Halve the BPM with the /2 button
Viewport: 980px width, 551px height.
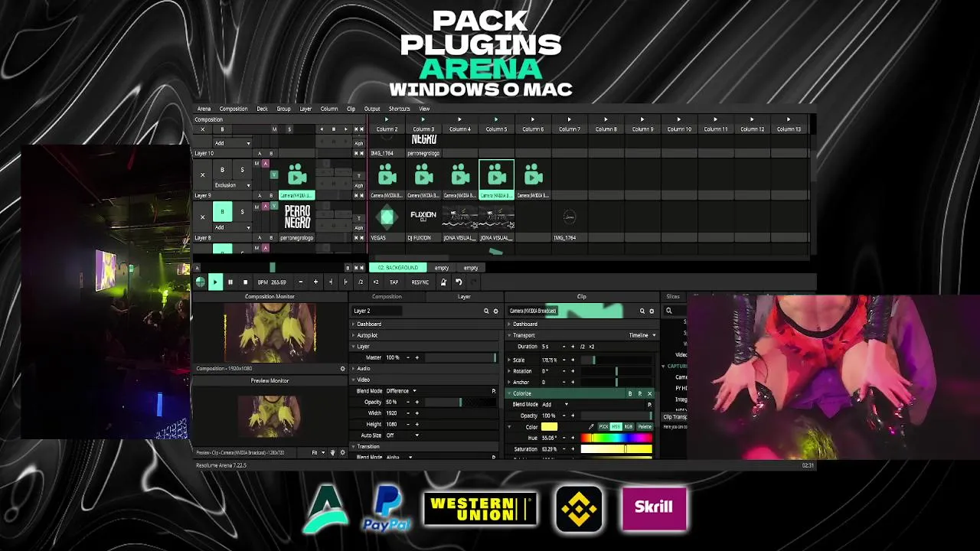tap(361, 282)
